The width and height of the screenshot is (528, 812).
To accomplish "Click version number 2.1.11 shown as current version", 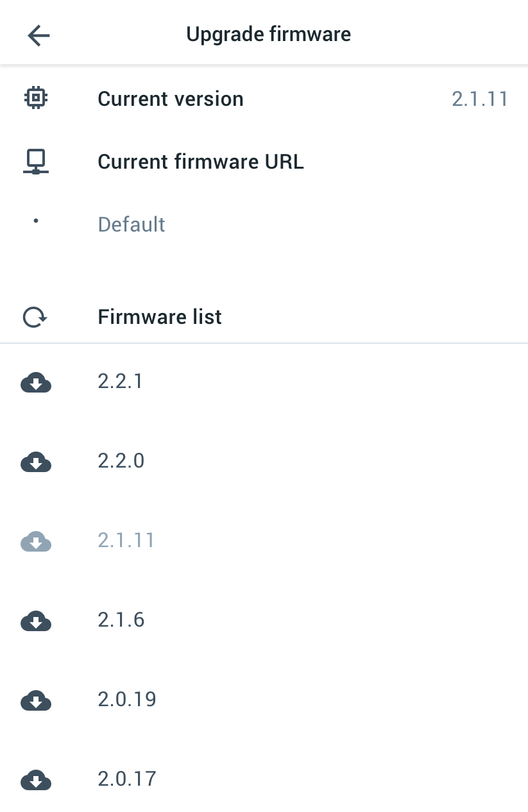I will pos(480,98).
